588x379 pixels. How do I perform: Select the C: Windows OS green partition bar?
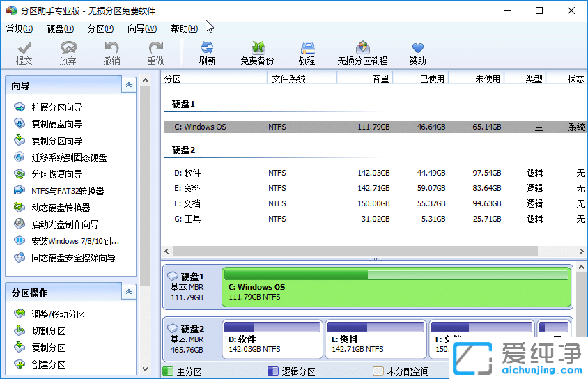point(395,288)
